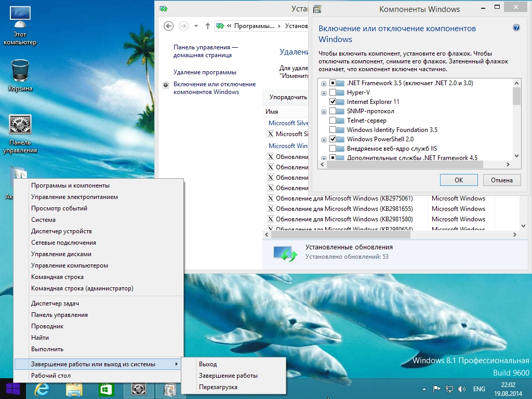Expand .NET Framework 4.5 services node
The height and width of the screenshot is (399, 532).
(x=324, y=158)
